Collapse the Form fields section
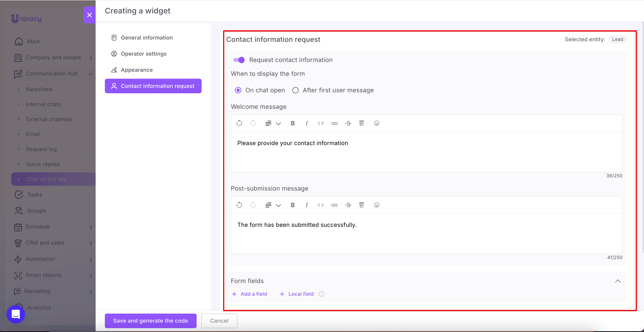Screen dimensions: 644x332 [x=618, y=281]
